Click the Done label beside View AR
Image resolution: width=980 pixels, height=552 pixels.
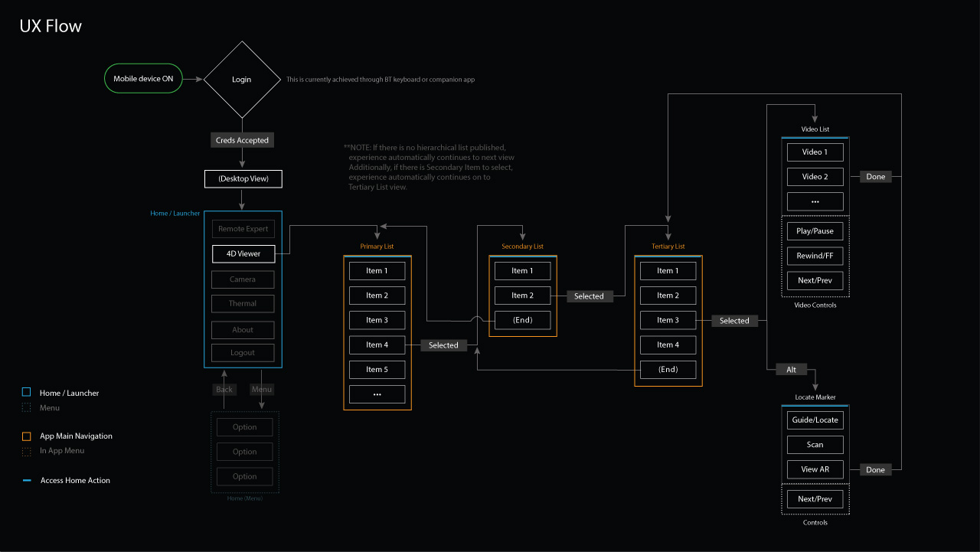coord(876,470)
